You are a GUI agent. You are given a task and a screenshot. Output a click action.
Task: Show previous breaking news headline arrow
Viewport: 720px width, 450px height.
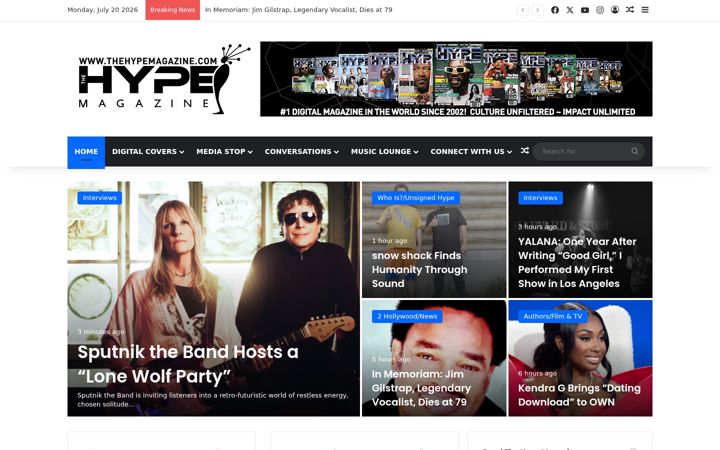523,10
